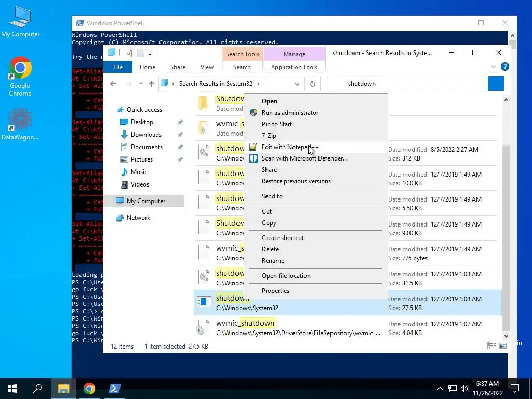Click PowerShell icon in the taskbar
Viewport: 532px width, 399px height.
(x=114, y=389)
